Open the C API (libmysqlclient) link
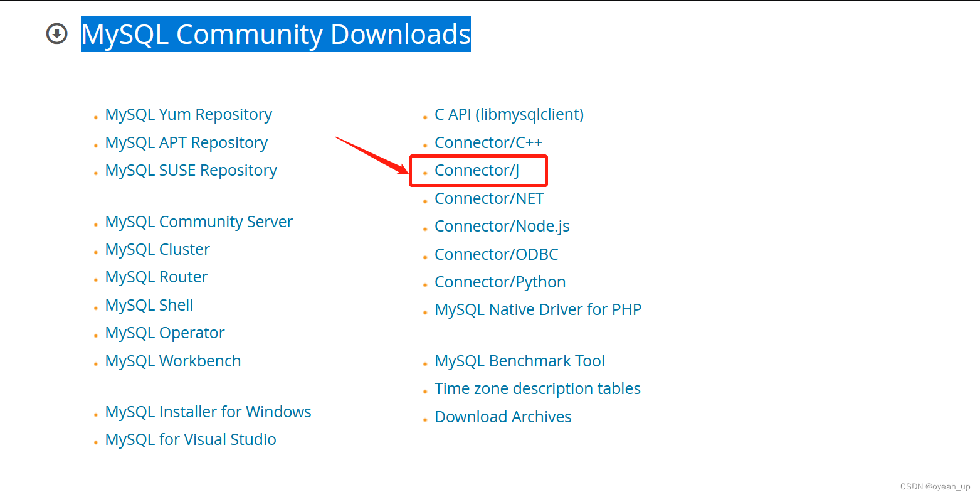The image size is (980, 497). pos(509,115)
